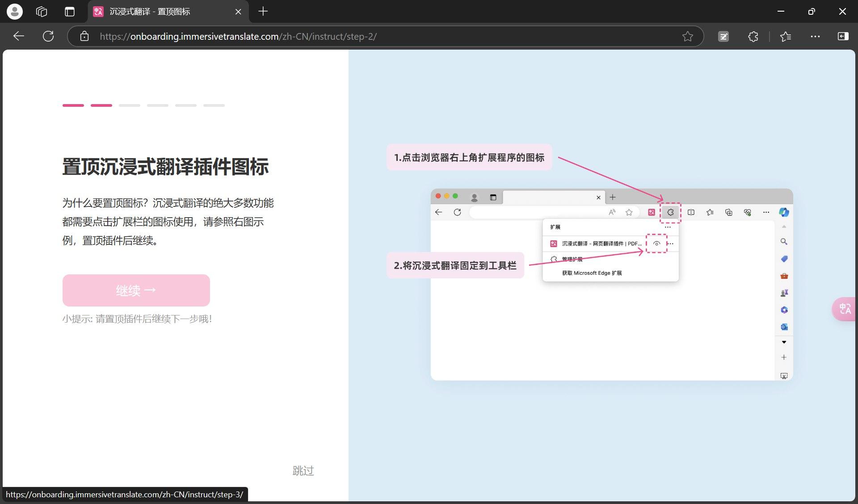Click the browser profile avatar icon
The image size is (858, 504).
[x=15, y=12]
